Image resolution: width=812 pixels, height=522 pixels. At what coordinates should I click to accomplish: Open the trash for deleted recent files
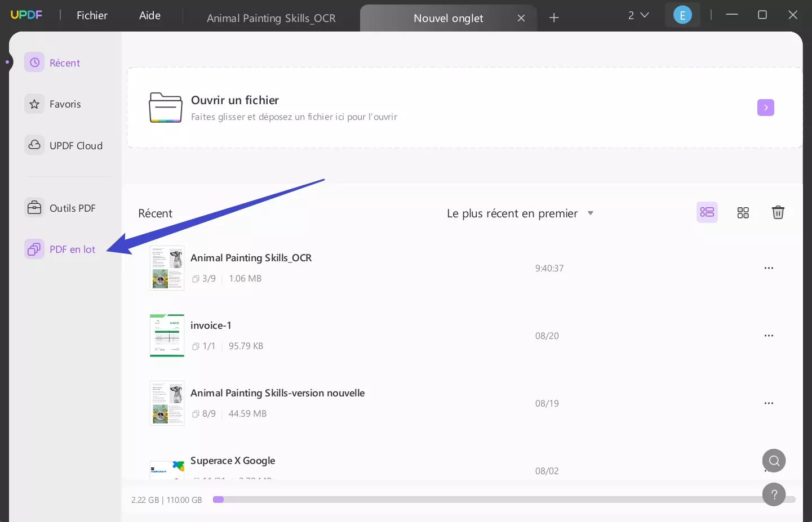778,212
